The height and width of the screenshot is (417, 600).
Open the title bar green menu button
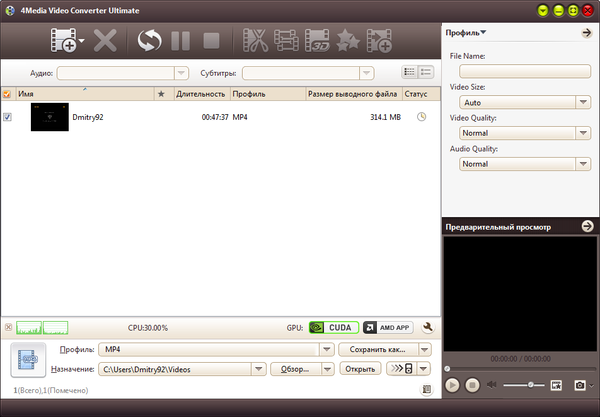pos(543,11)
